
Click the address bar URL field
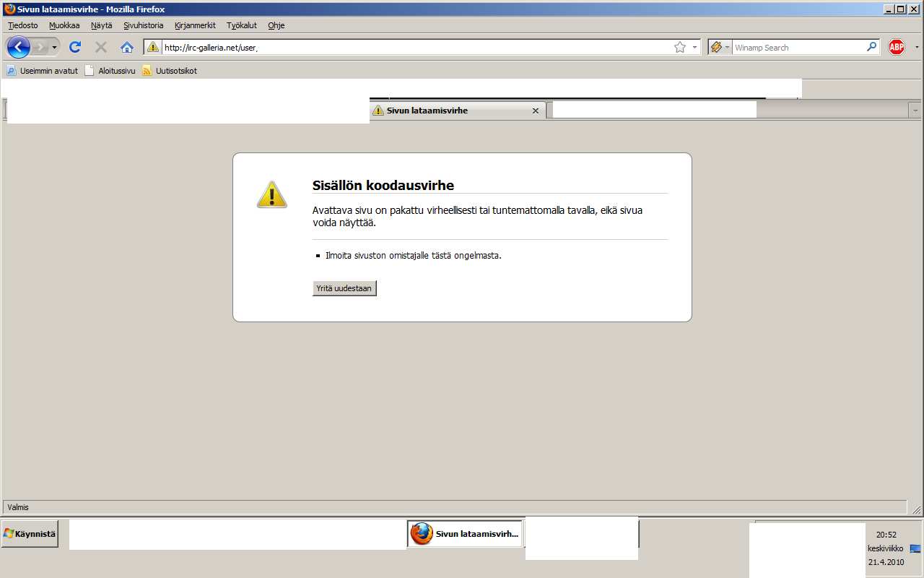click(417, 48)
